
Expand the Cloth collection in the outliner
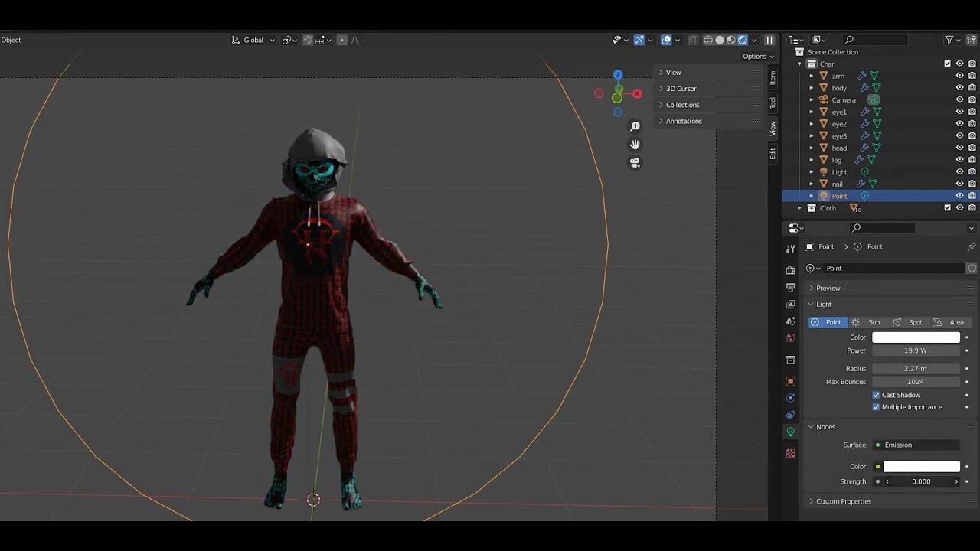click(799, 207)
